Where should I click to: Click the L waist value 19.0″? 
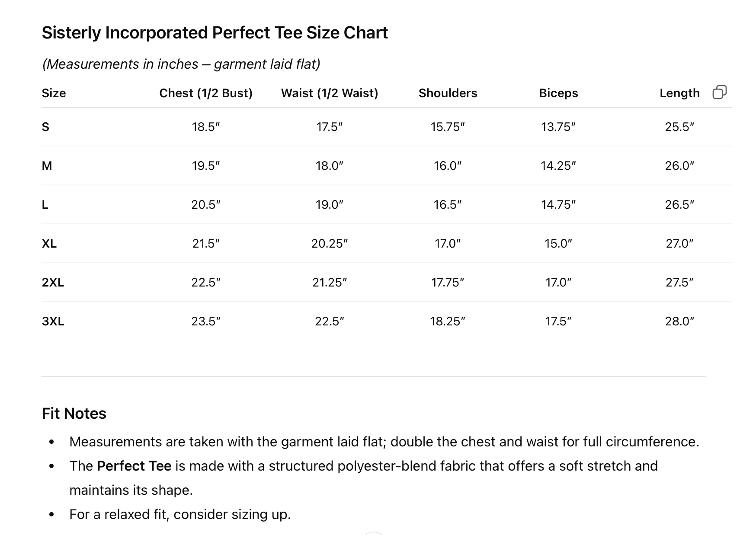click(x=330, y=204)
